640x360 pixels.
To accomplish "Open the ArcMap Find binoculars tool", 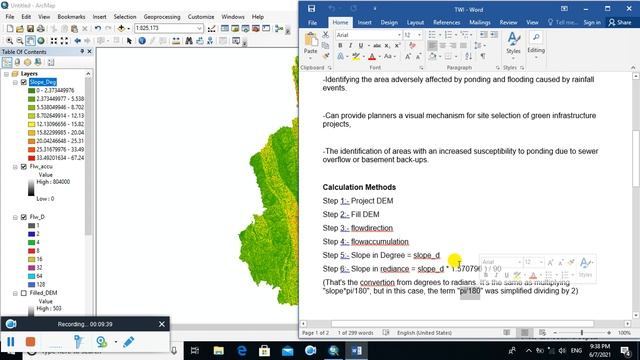I will pyautogui.click(x=189, y=41).
